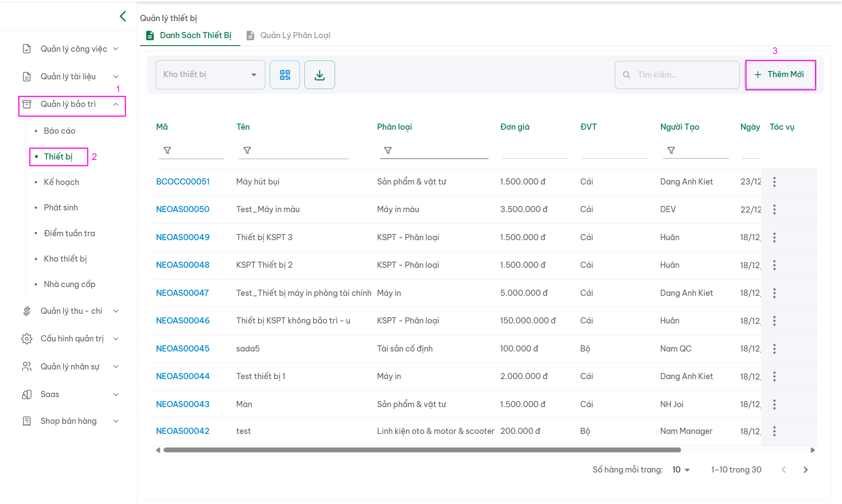The width and height of the screenshot is (842, 504).
Task: Click the download export icon button
Action: coord(319,75)
